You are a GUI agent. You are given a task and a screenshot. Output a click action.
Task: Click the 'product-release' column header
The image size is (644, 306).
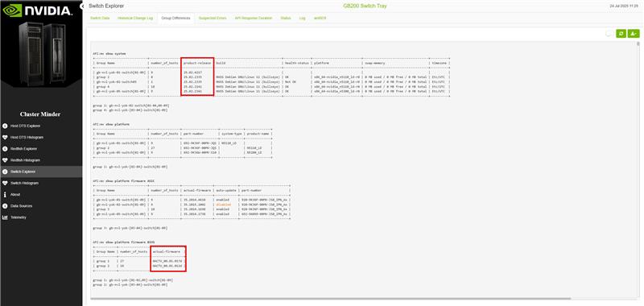point(197,64)
